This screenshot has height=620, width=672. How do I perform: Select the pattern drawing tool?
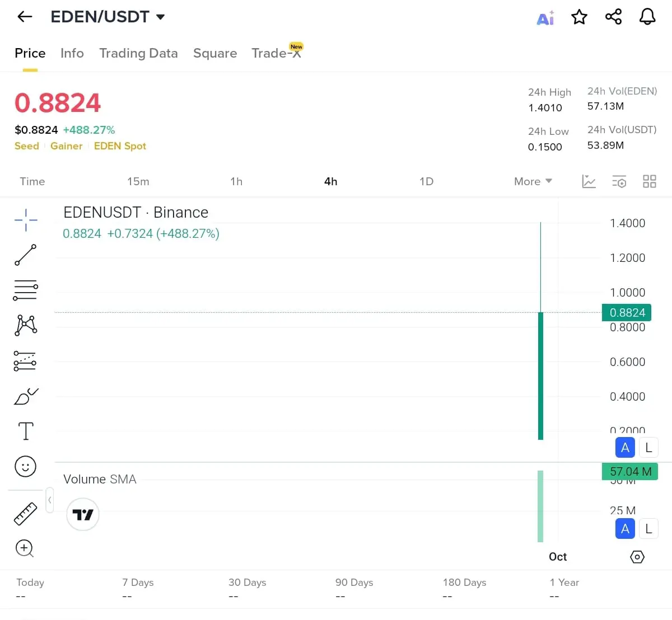tap(26, 325)
